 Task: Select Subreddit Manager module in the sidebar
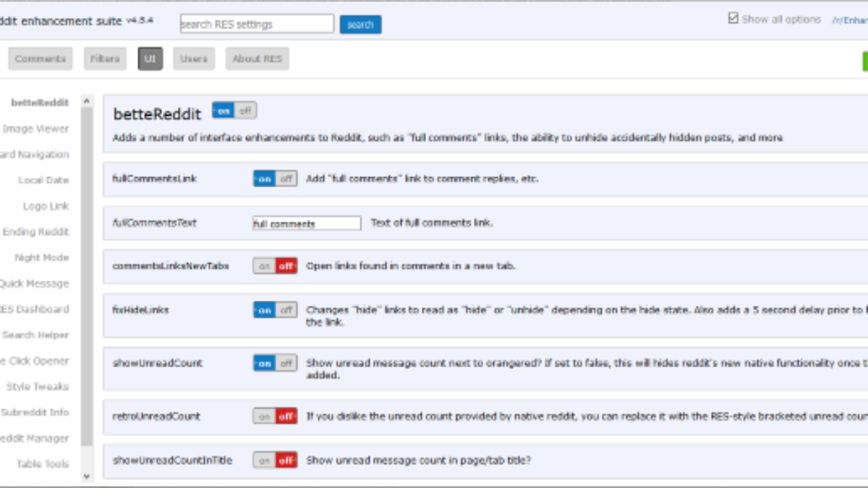pos(35,438)
